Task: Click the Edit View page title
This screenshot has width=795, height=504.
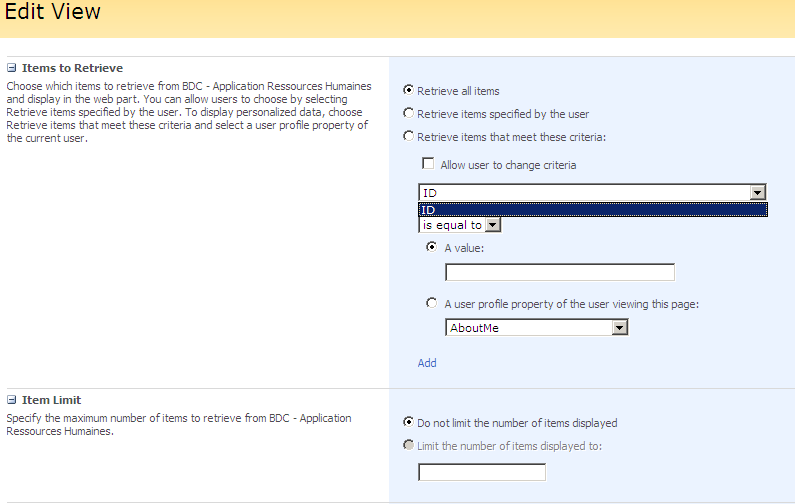Action: [x=52, y=14]
